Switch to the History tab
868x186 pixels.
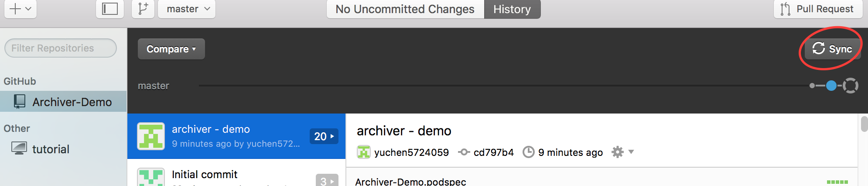[x=512, y=9]
